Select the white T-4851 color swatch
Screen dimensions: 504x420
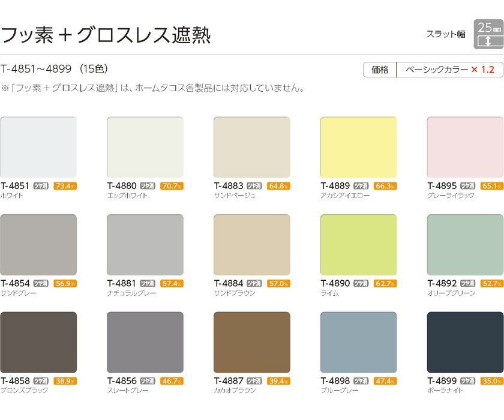(38, 148)
